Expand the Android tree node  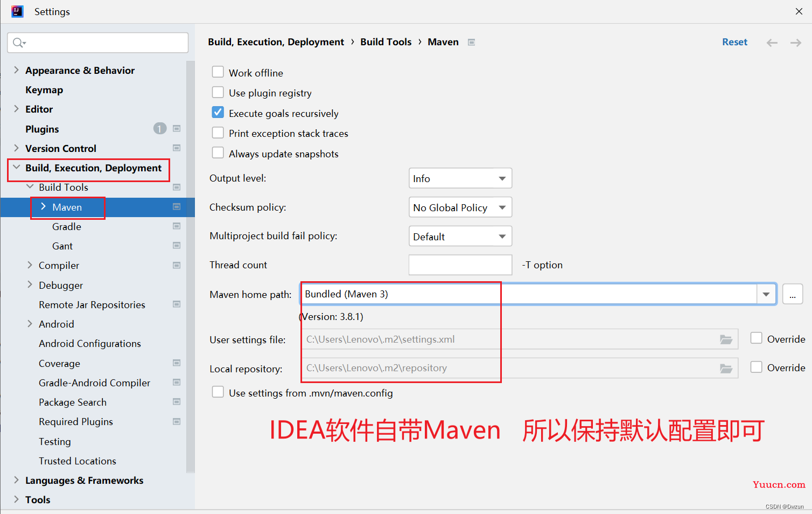coord(30,324)
